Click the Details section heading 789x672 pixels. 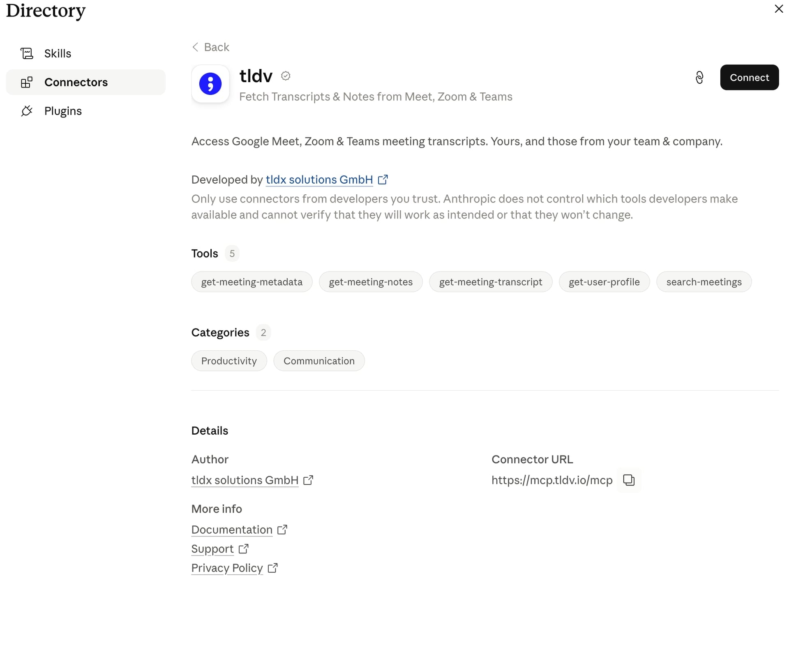tap(210, 430)
